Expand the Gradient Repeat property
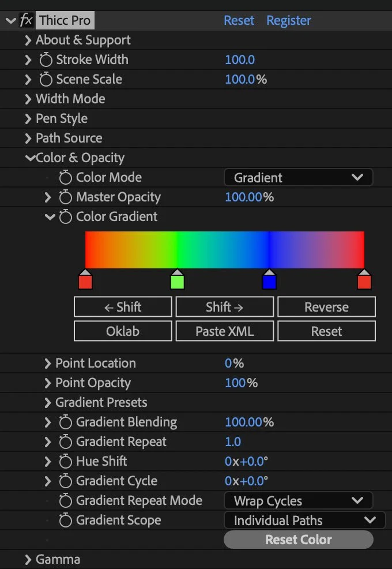The image size is (392, 569). 47,441
